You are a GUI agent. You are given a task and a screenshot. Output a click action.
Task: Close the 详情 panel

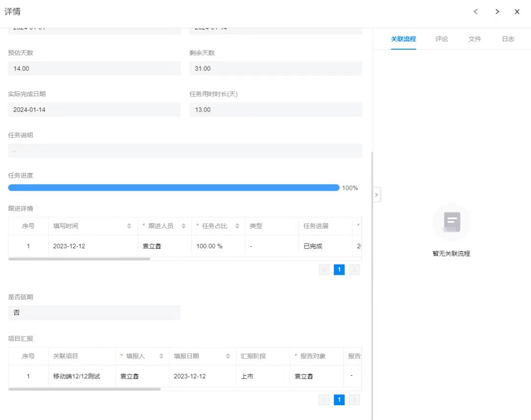point(517,12)
